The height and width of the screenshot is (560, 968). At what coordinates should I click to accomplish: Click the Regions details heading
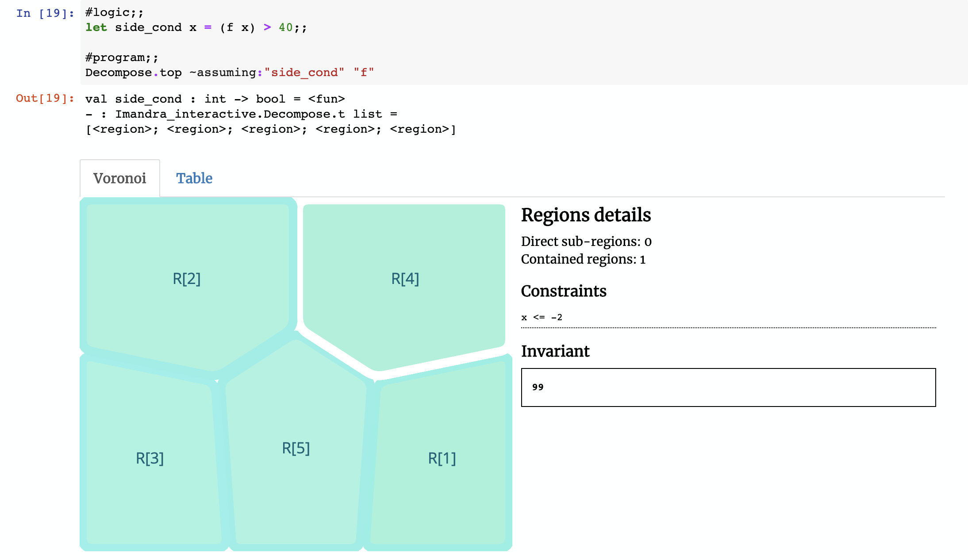coord(585,215)
